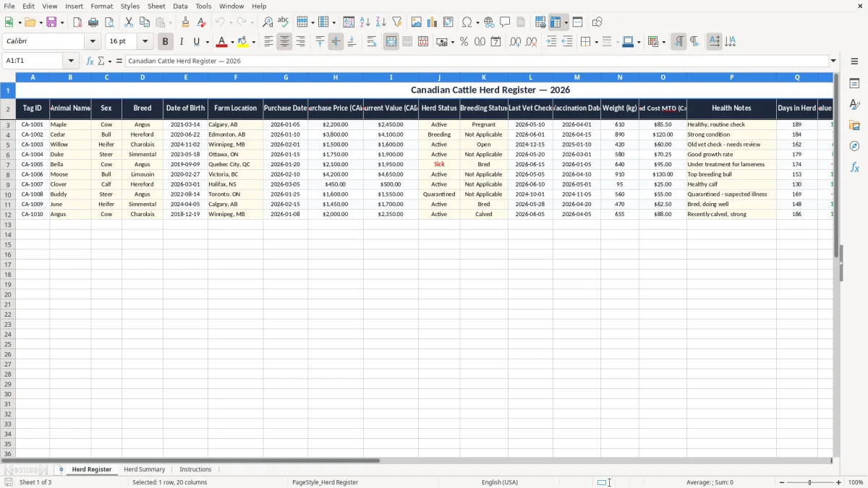The height and width of the screenshot is (488, 868).
Task: Open the sidebar Properties panel icon
Action: [854, 84]
